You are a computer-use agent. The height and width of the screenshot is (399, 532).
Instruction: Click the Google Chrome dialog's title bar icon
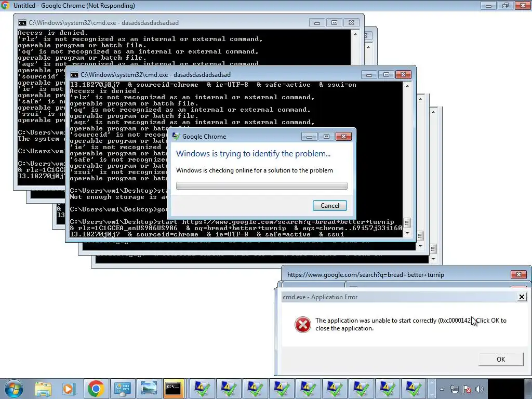(176, 137)
